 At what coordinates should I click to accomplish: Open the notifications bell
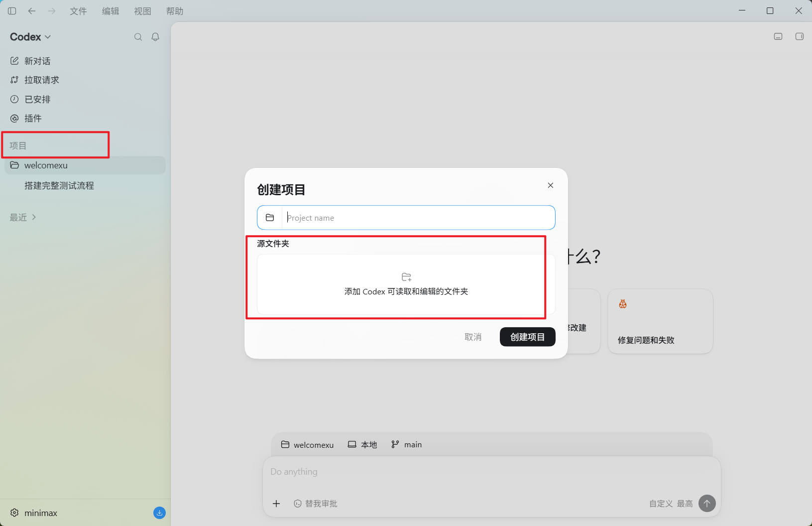(155, 37)
